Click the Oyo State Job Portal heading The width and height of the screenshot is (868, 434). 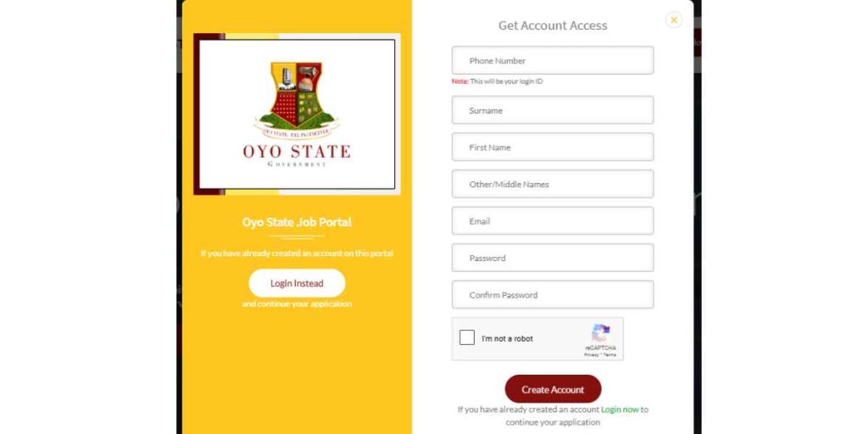click(297, 222)
